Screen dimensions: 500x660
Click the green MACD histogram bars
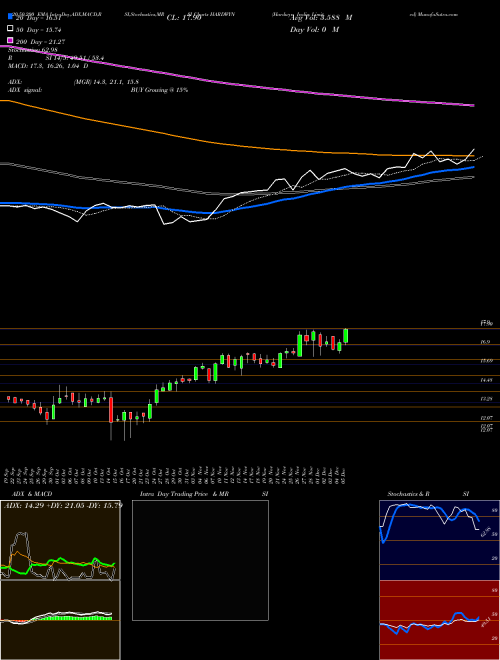pos(71,618)
